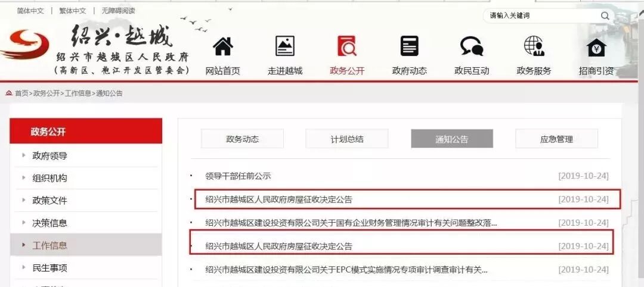Switch to the 应急管理 tab
Image resolution: width=644 pixels, height=287 pixels.
point(556,139)
